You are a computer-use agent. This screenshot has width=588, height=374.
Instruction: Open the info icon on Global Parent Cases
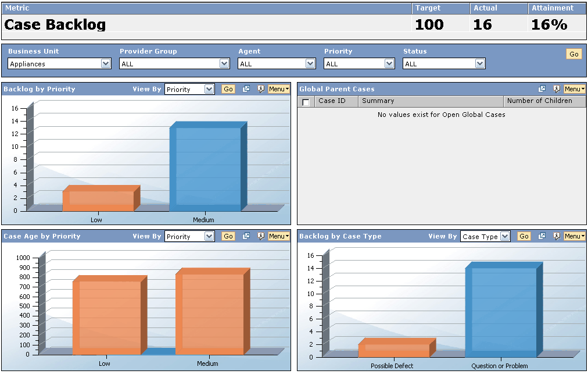pos(556,89)
